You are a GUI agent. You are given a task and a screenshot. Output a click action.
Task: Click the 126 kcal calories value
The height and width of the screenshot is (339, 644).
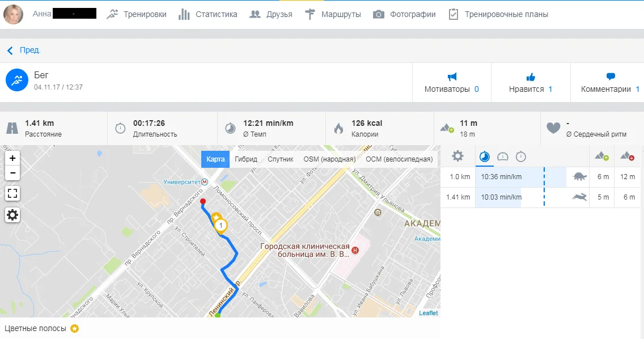(x=367, y=123)
